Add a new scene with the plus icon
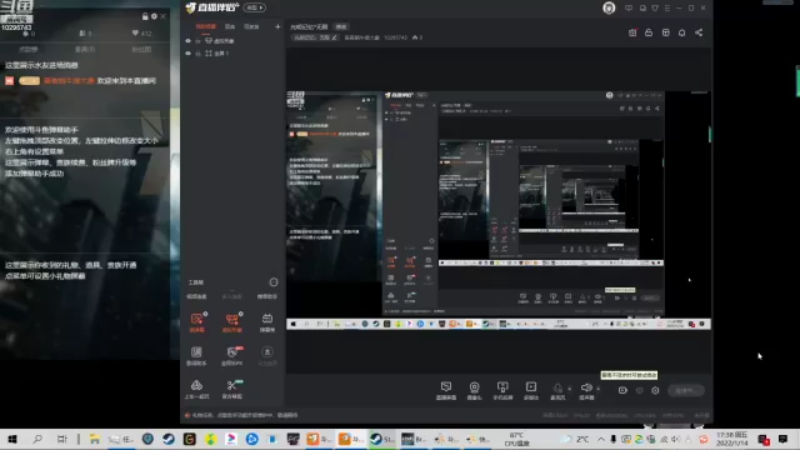 tap(278, 27)
